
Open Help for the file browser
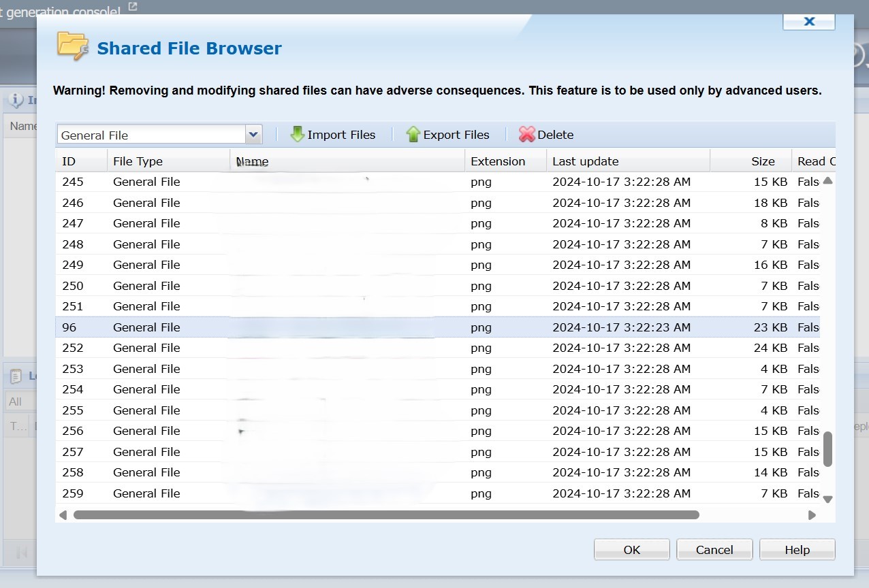pos(797,550)
